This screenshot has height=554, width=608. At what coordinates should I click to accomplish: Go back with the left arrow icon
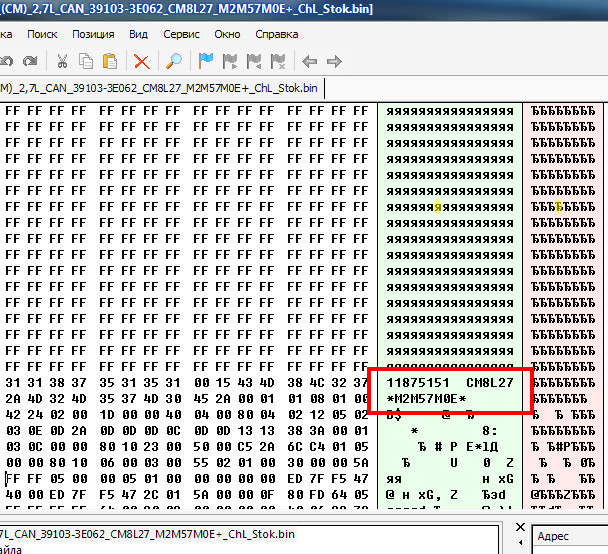pyautogui.click(x=309, y=61)
